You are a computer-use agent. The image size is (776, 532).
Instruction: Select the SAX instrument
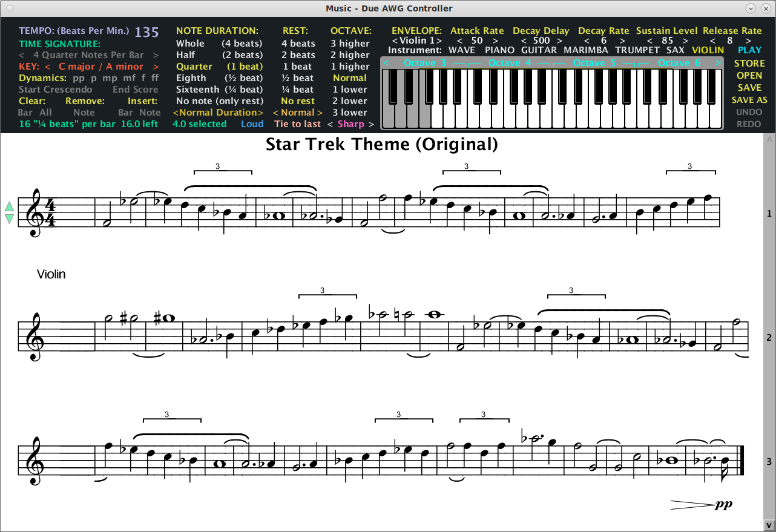pos(675,50)
